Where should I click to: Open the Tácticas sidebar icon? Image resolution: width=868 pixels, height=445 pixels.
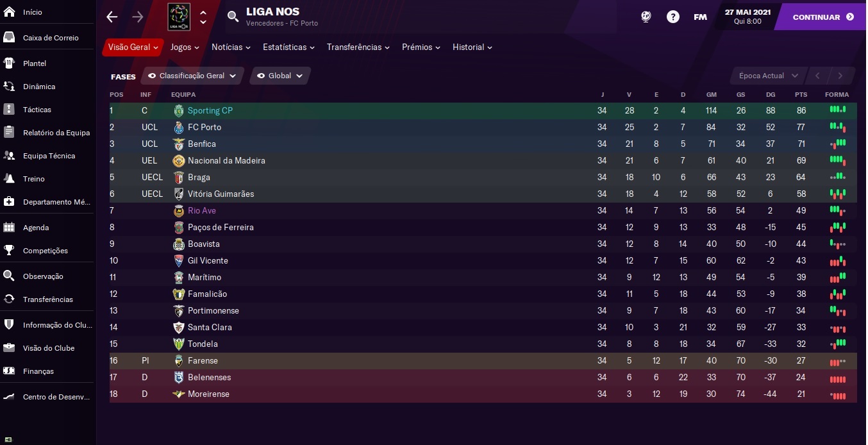pos(9,110)
